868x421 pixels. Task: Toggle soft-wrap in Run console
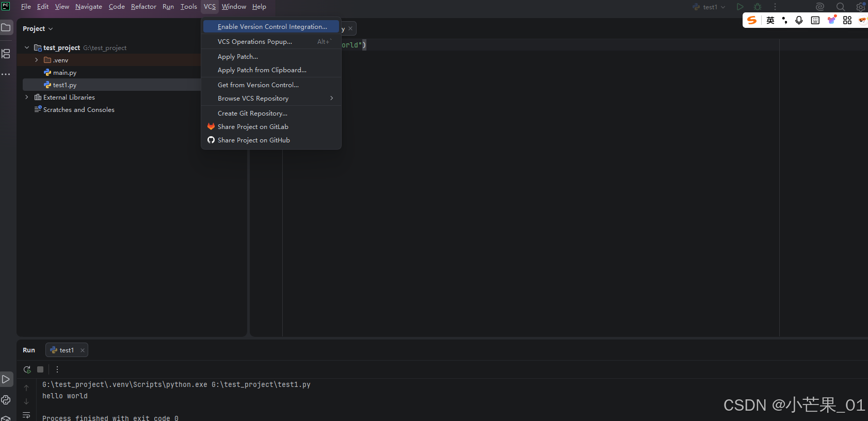click(26, 415)
